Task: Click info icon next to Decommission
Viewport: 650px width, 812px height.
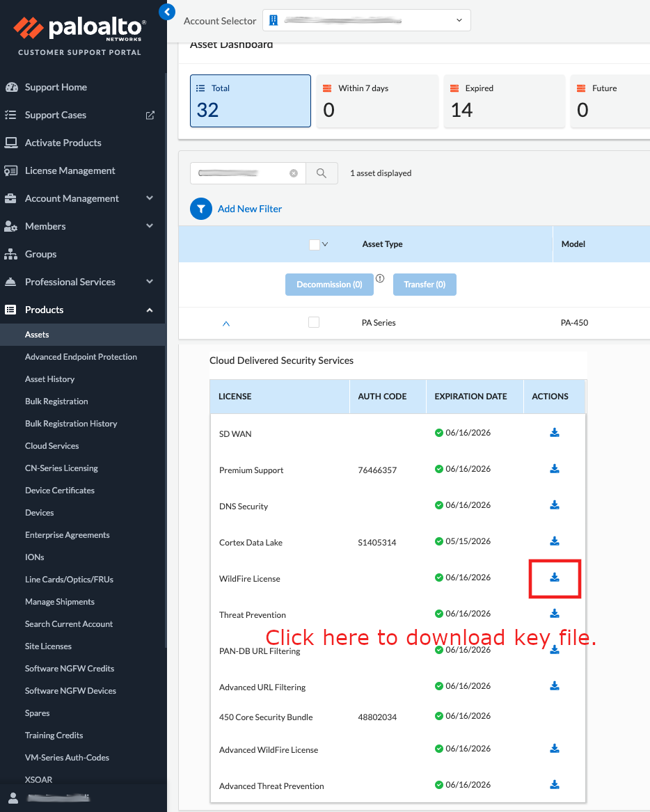Action: [380, 278]
